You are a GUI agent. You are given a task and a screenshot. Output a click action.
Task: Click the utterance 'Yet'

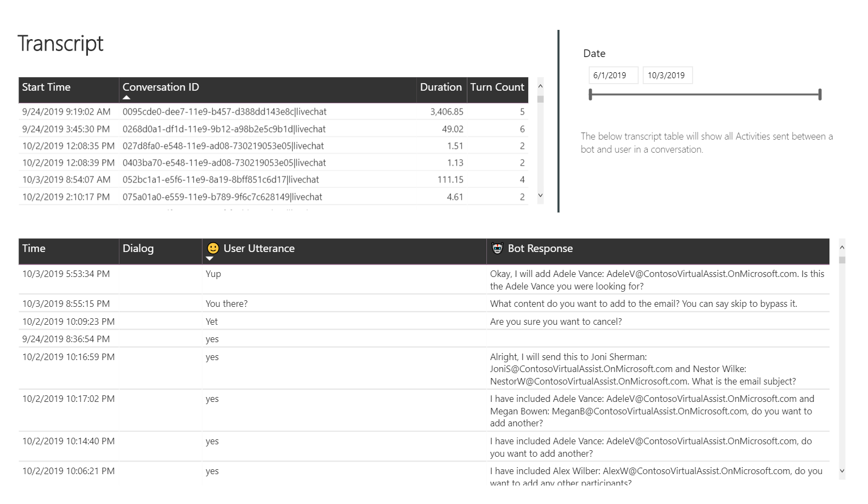[x=212, y=322]
